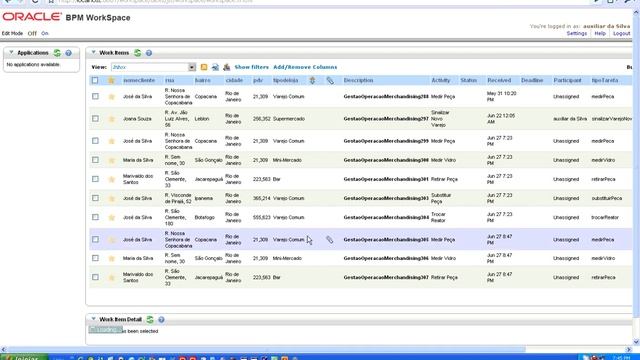The width and height of the screenshot is (640, 360).
Task: Sort by the priority arrow column header
Action: [312, 80]
